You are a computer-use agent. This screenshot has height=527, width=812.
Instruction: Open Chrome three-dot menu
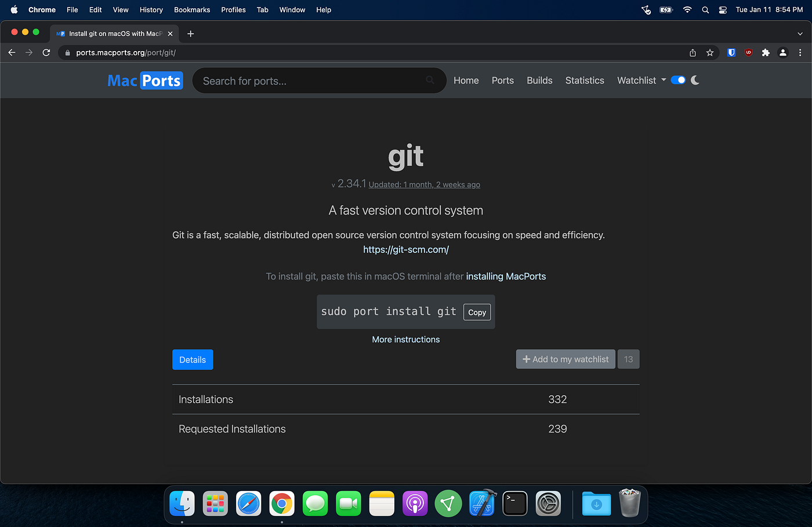800,53
